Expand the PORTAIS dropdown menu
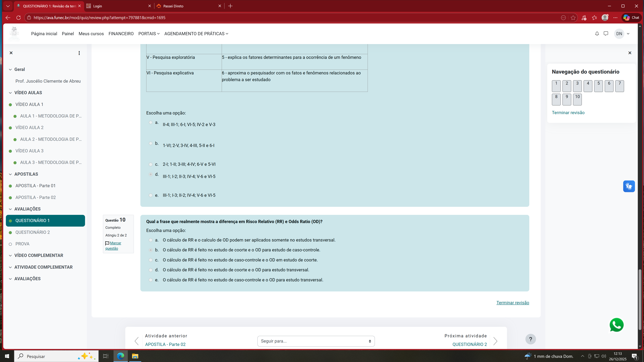Image resolution: width=644 pixels, height=362 pixels. click(x=149, y=34)
